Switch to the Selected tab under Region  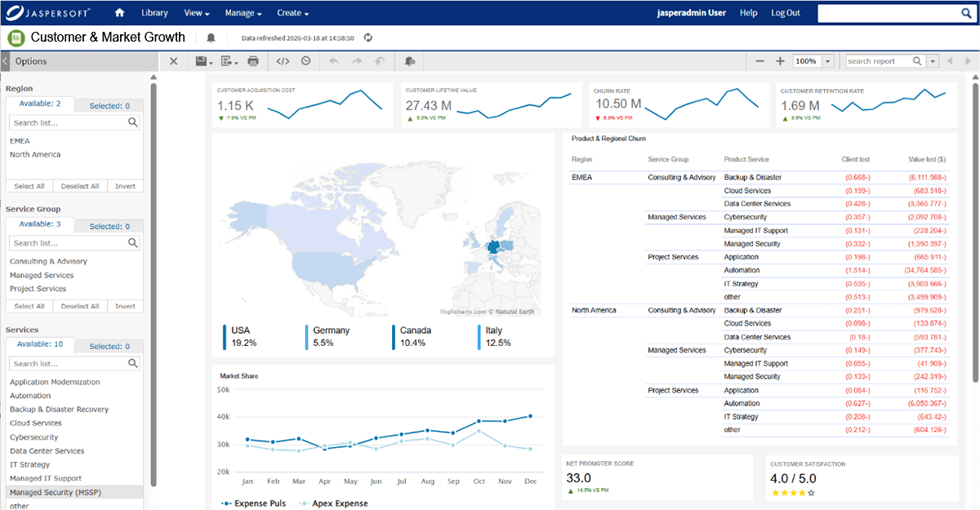(109, 104)
